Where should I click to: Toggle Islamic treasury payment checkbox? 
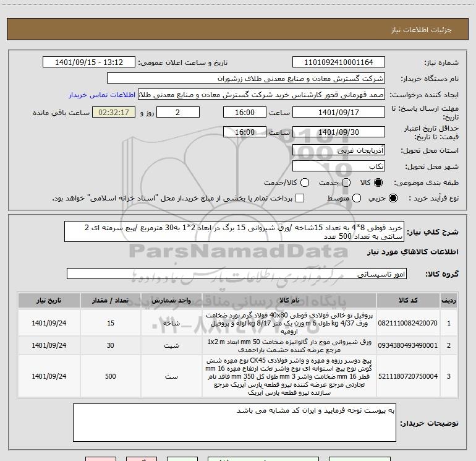300,198
